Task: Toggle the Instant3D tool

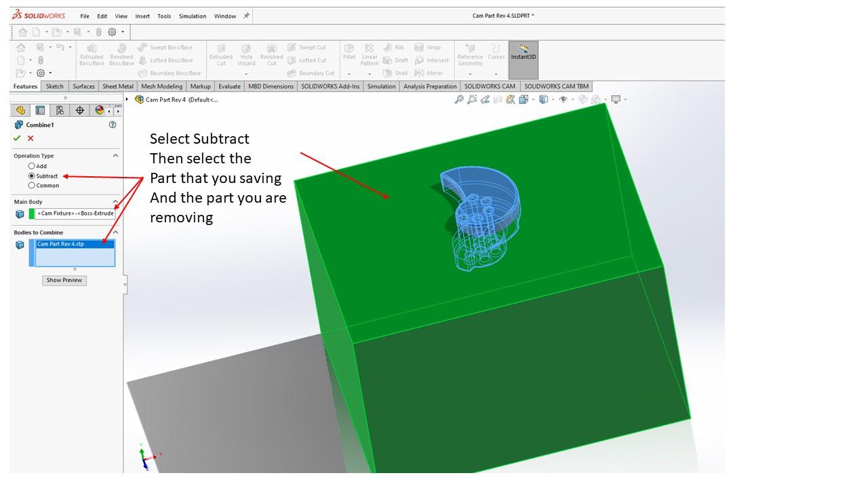Action: pyautogui.click(x=524, y=53)
